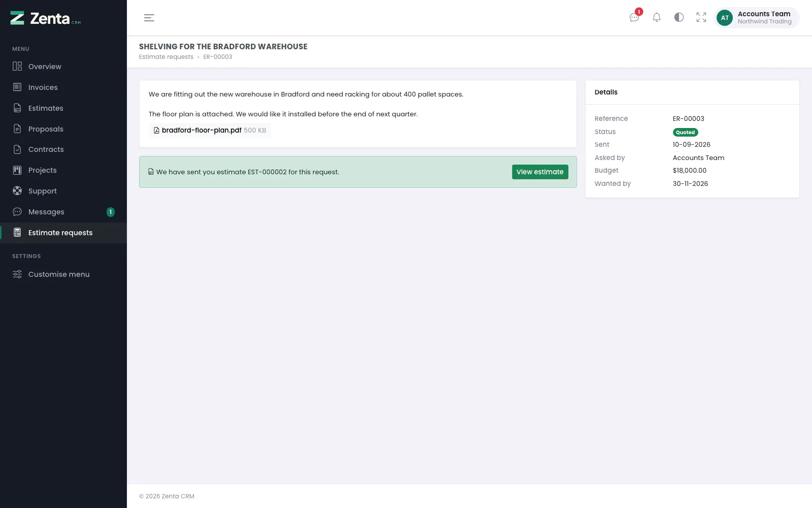
Task: Click the ER-00003 breadcrumb
Action: point(218,57)
